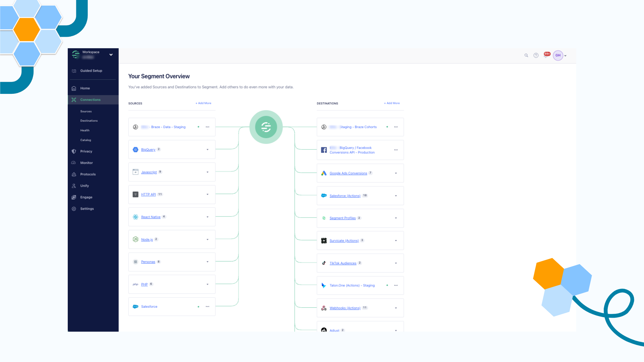This screenshot has height=362, width=644.
Task: Expand the BigQuery sources group
Action: pyautogui.click(x=207, y=149)
